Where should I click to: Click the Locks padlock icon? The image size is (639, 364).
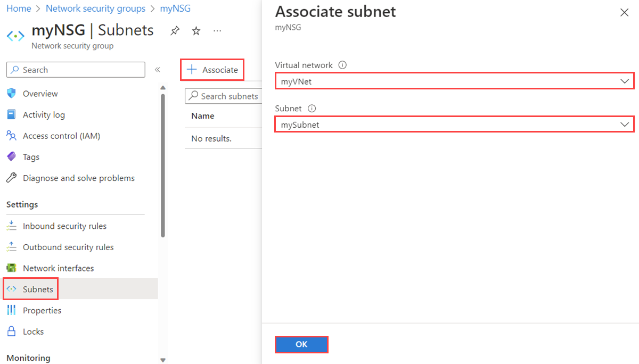(11, 331)
